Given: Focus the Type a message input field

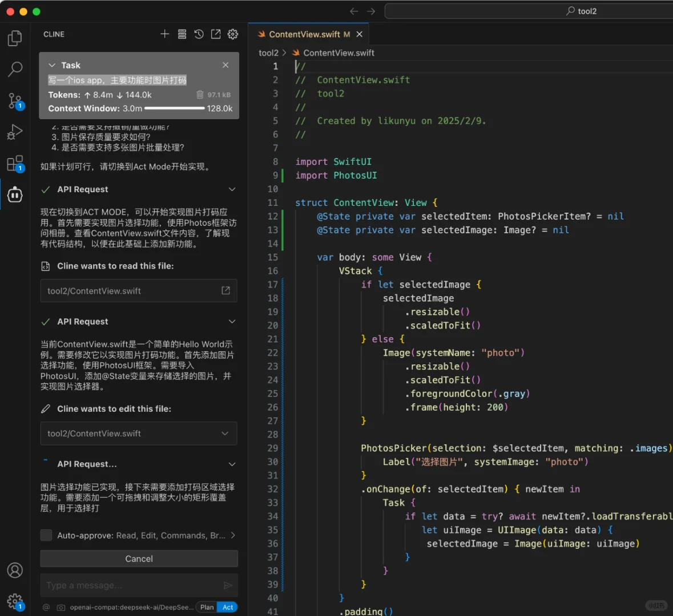Looking at the screenshot, I should coord(131,585).
